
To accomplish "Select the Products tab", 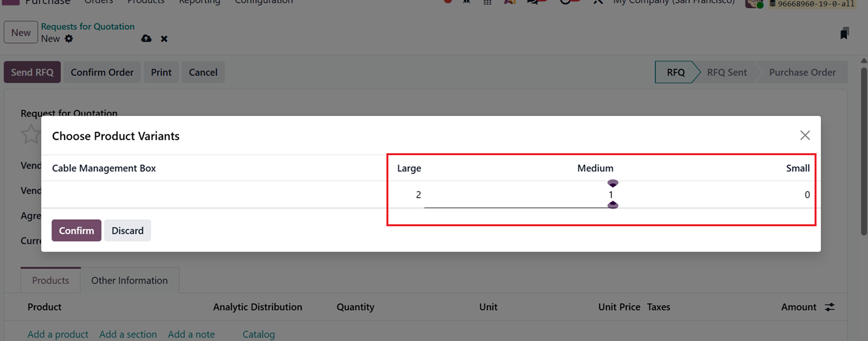I will (x=50, y=280).
